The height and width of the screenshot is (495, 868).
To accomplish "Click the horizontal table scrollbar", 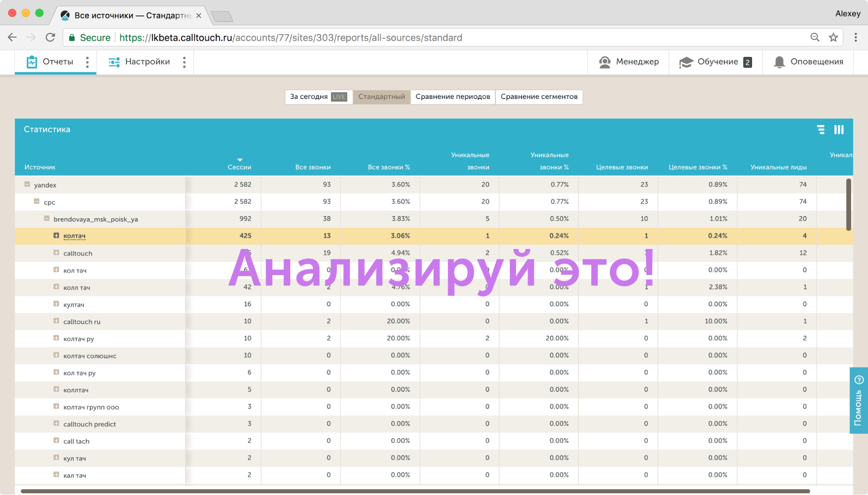I will pyautogui.click(x=415, y=491).
